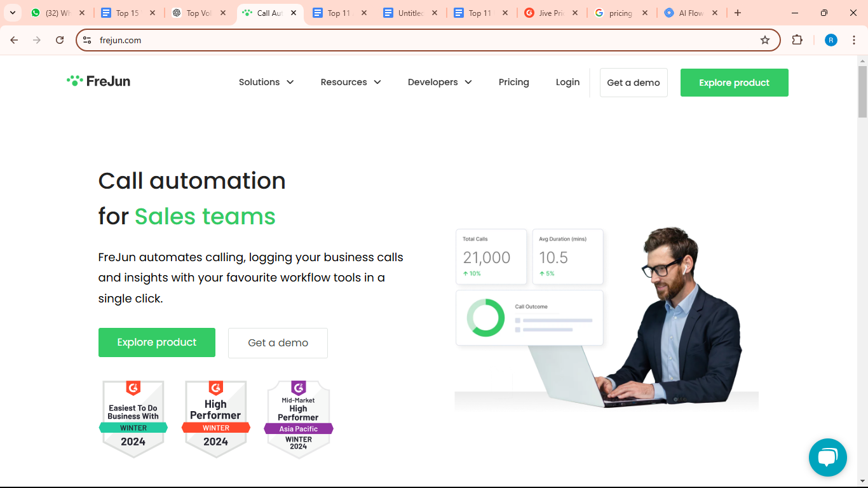868x488 pixels.
Task: Click the Get a demo hero button
Action: point(278,343)
